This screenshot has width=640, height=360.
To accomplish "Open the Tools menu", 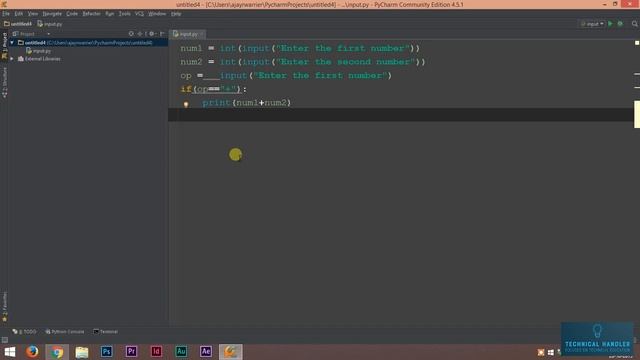I will point(124,13).
